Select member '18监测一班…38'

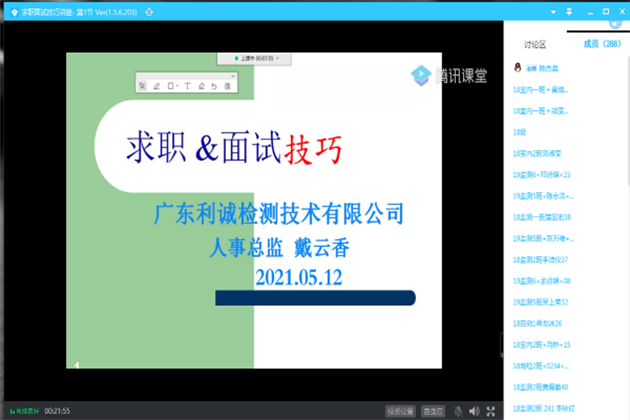[x=542, y=217]
